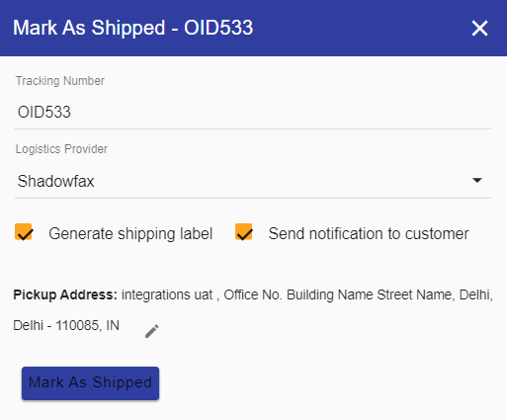This screenshot has height=420, width=507.
Task: Open the Logistics Provider dropdown arrow
Action: tap(477, 180)
